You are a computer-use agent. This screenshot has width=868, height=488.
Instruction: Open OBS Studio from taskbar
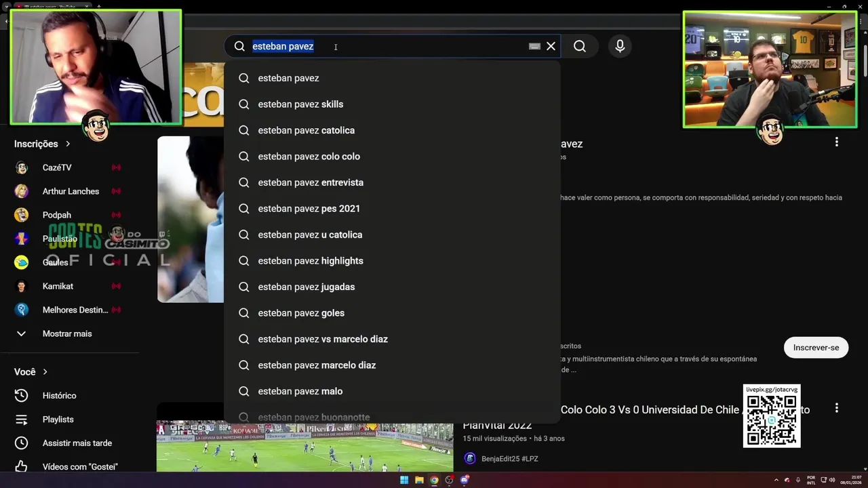[449, 480]
